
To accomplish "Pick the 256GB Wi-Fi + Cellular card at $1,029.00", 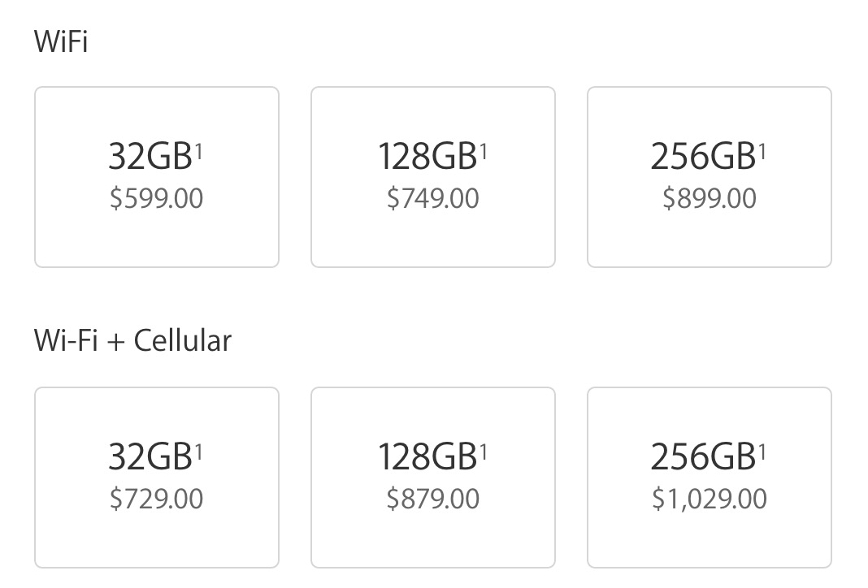I will pos(709,477).
